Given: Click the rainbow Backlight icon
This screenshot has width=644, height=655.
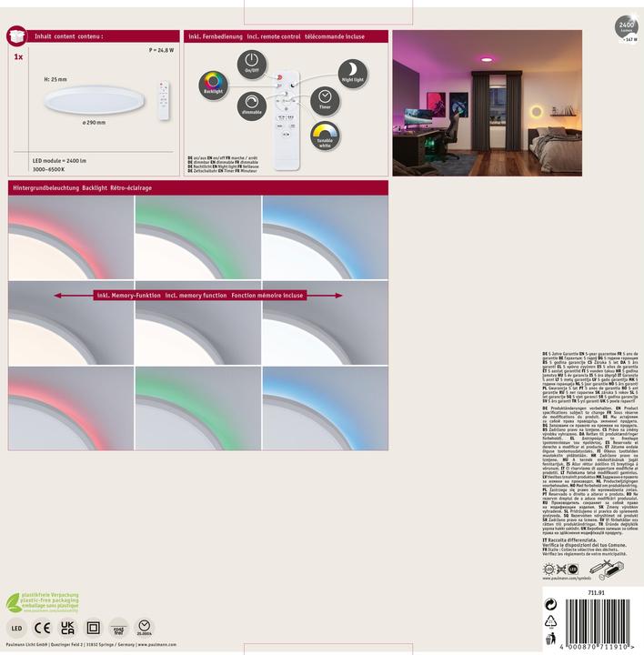Looking at the screenshot, I should coord(214,85).
